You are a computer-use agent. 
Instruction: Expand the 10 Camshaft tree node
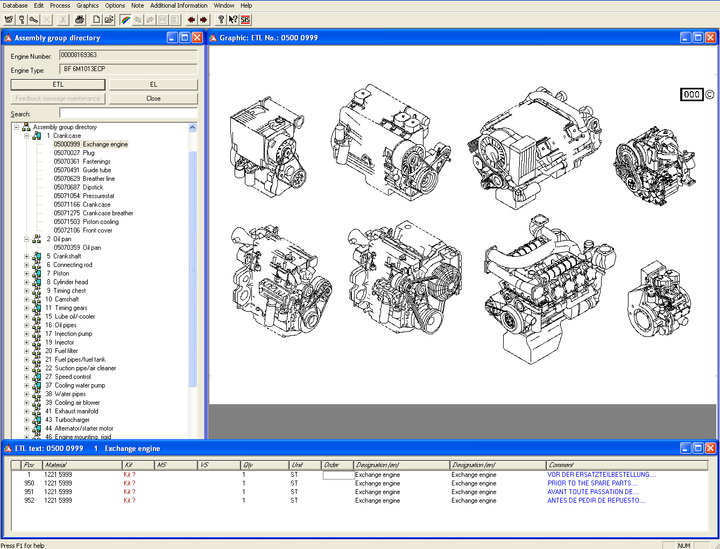(27, 299)
